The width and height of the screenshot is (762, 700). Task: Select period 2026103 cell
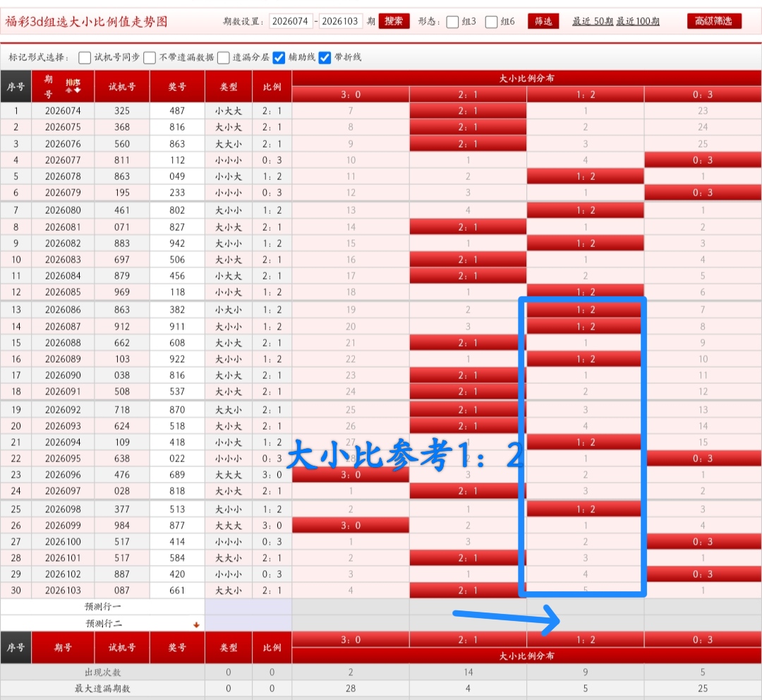coord(64,591)
